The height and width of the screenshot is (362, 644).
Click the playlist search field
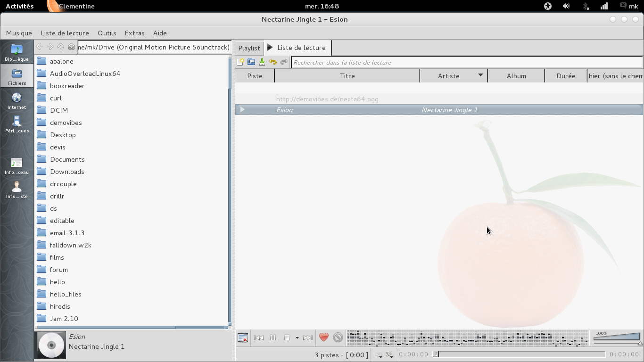pyautogui.click(x=467, y=62)
